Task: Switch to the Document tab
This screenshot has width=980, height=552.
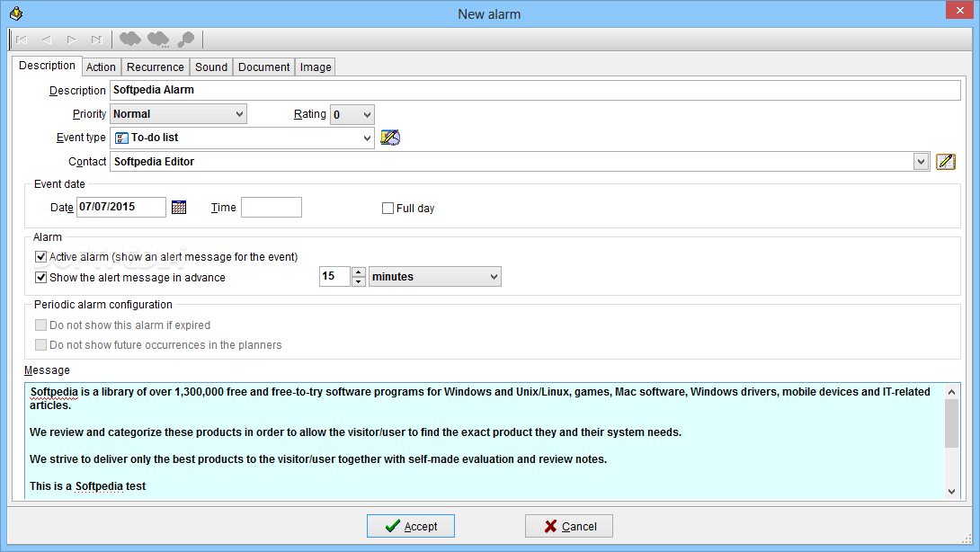Action: click(x=263, y=67)
